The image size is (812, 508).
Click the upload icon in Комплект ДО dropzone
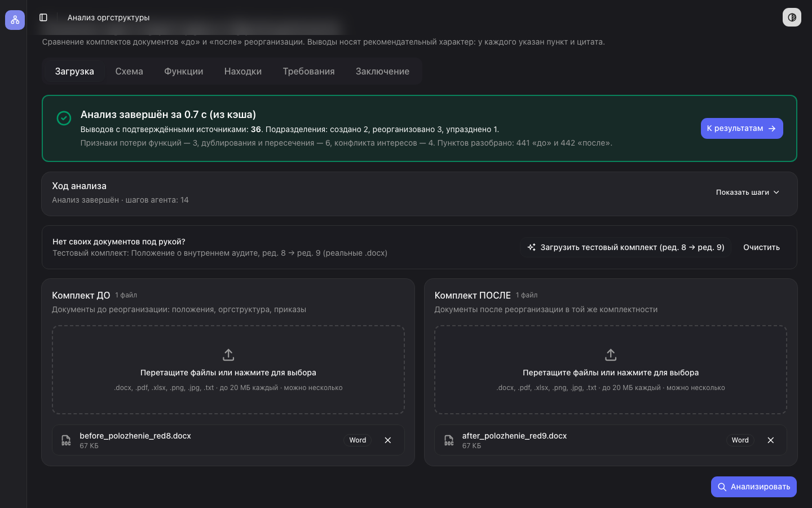coord(228,355)
